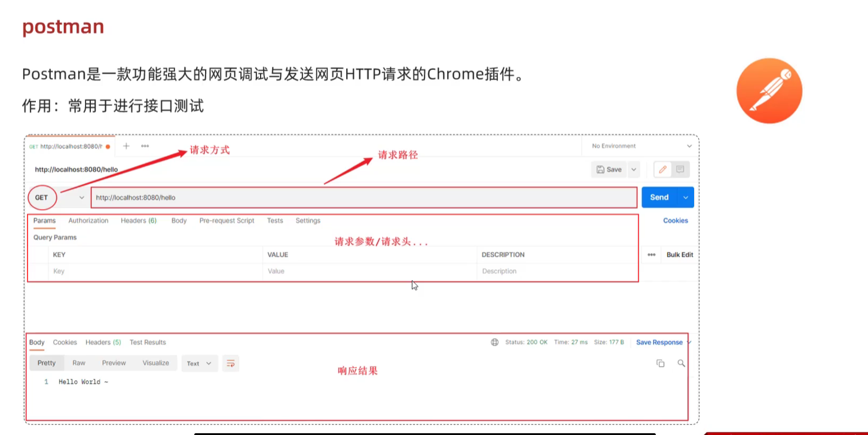
Task: Open the tab options ellipsis menu
Action: pos(145,146)
